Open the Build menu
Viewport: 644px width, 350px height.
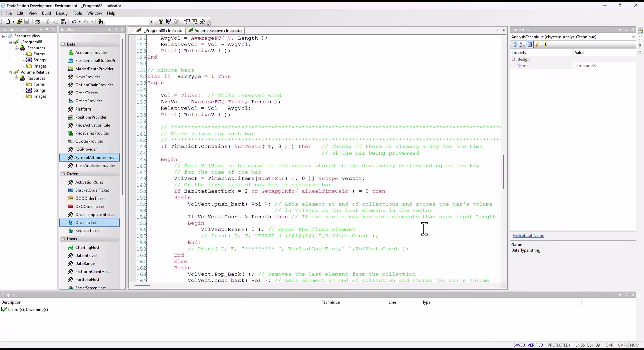(47, 13)
